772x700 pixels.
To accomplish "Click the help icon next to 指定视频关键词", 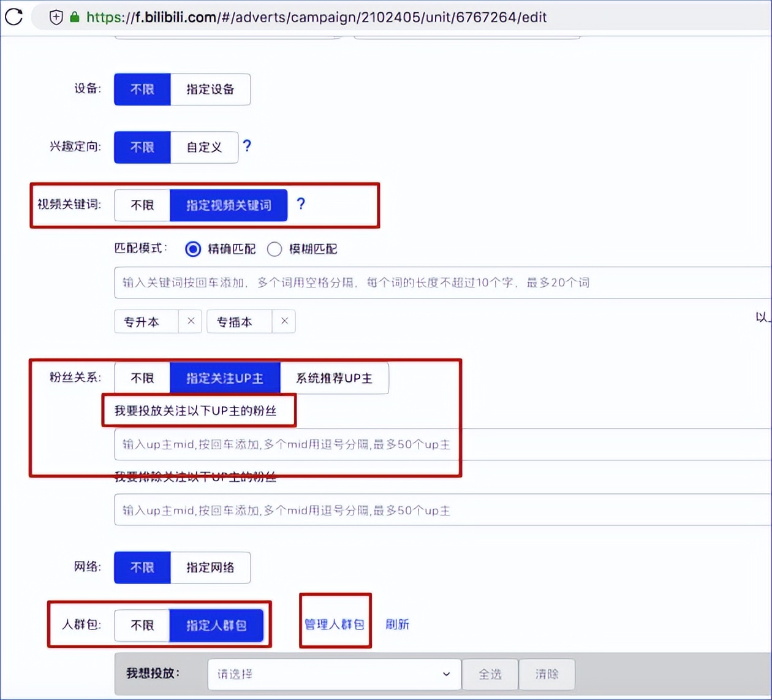I will click(301, 205).
